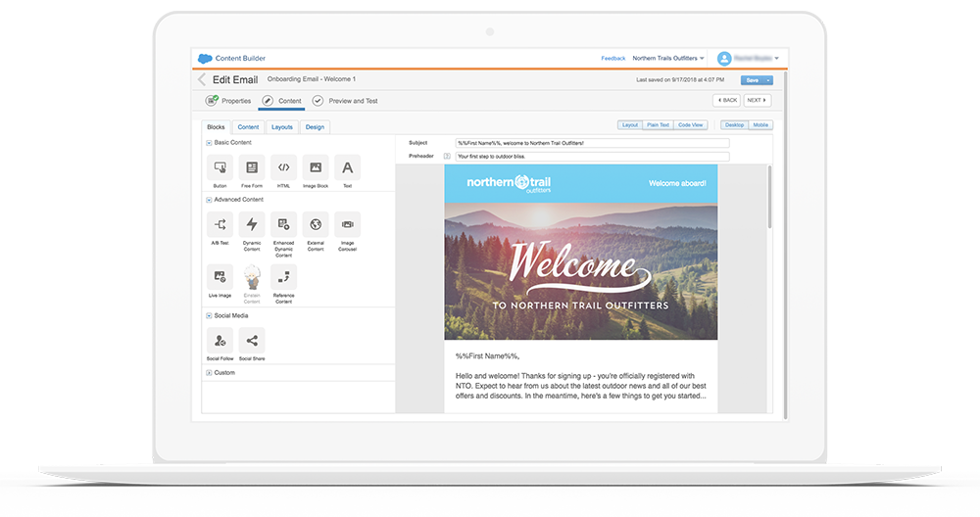Select the Button content block
This screenshot has height=517, width=980.
[x=220, y=167]
